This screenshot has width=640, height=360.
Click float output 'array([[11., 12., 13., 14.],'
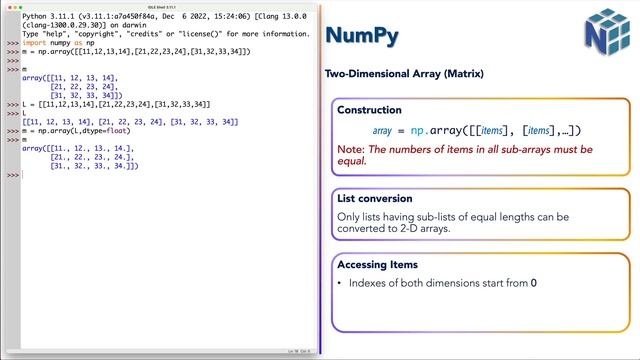pos(78,149)
